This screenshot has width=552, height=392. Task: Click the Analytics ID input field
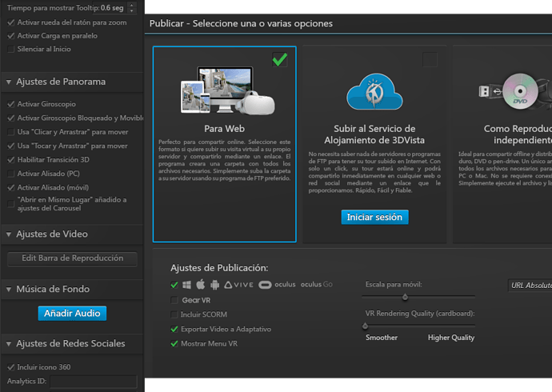(x=94, y=382)
